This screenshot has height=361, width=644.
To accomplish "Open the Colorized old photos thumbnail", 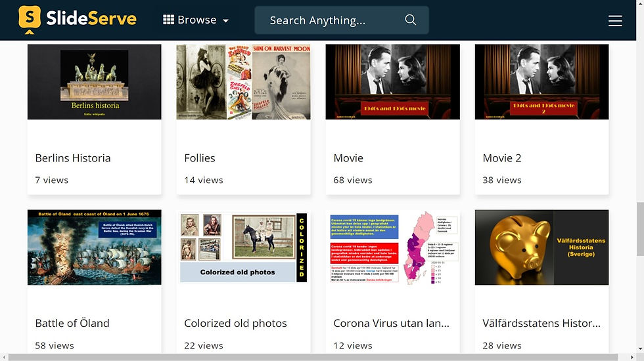I will [x=244, y=247].
